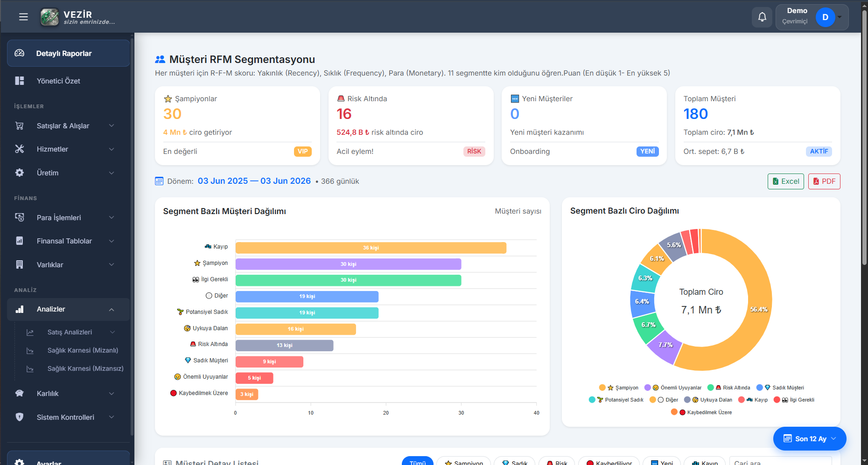Image resolution: width=868 pixels, height=465 pixels.
Task: Toggle Kayıp legend entry in pie chart
Action: pyautogui.click(x=753, y=400)
